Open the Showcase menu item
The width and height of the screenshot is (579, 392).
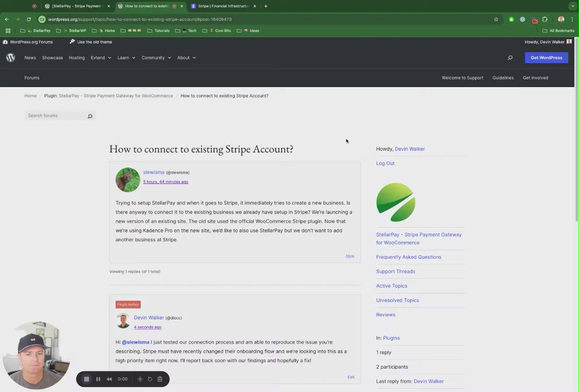pos(52,58)
